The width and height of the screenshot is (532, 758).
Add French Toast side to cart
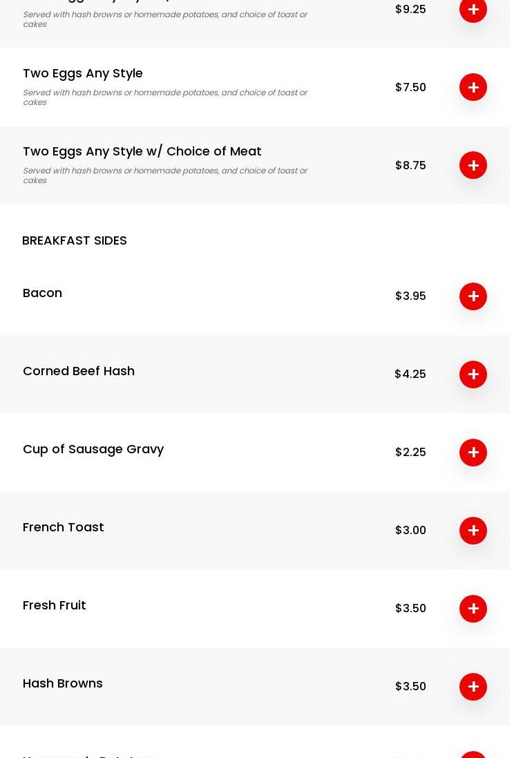coord(473,531)
